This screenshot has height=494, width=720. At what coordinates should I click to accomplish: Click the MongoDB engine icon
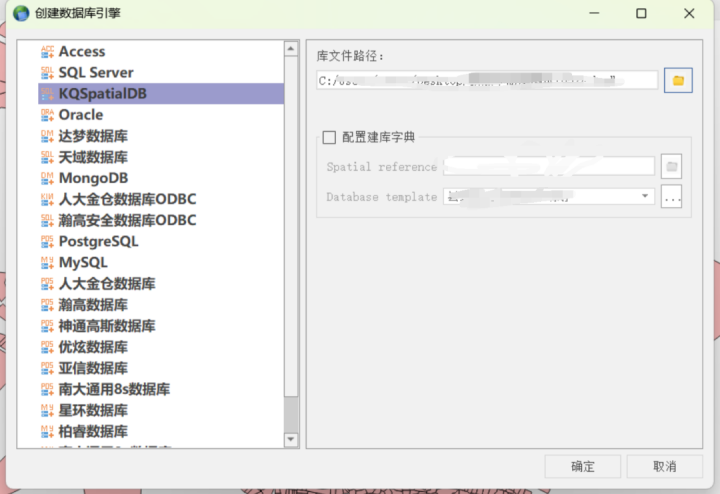pos(47,178)
